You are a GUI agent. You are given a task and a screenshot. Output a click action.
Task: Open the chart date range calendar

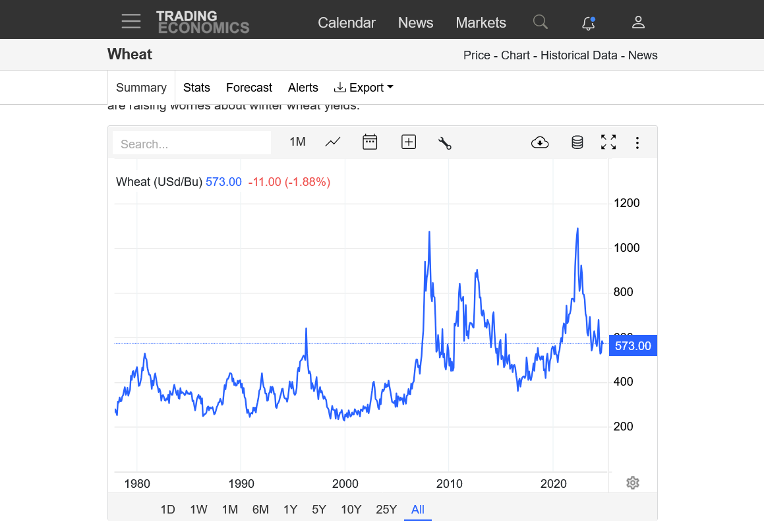click(370, 142)
